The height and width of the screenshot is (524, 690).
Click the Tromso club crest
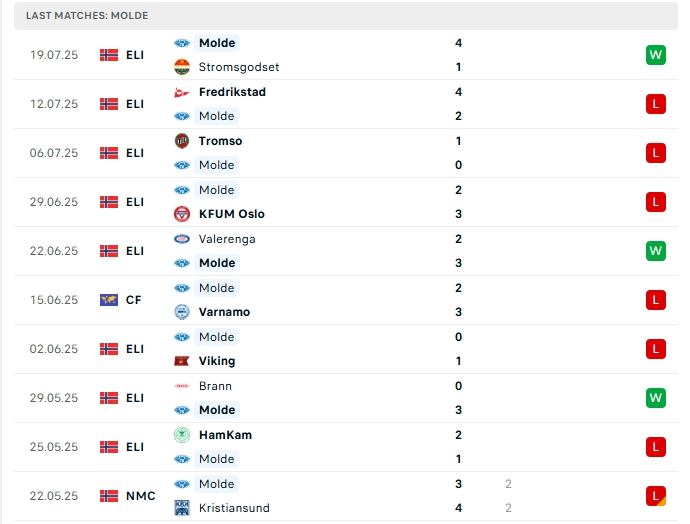pyautogui.click(x=182, y=141)
